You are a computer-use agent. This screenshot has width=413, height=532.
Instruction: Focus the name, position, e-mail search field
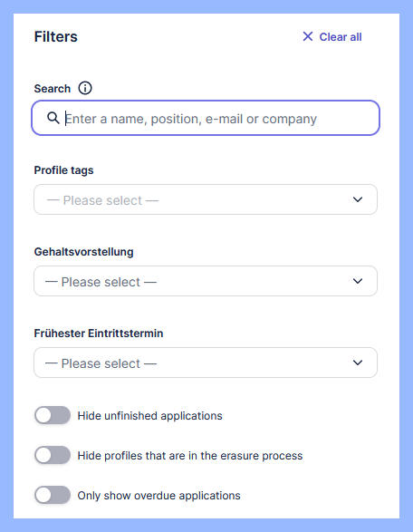click(206, 118)
